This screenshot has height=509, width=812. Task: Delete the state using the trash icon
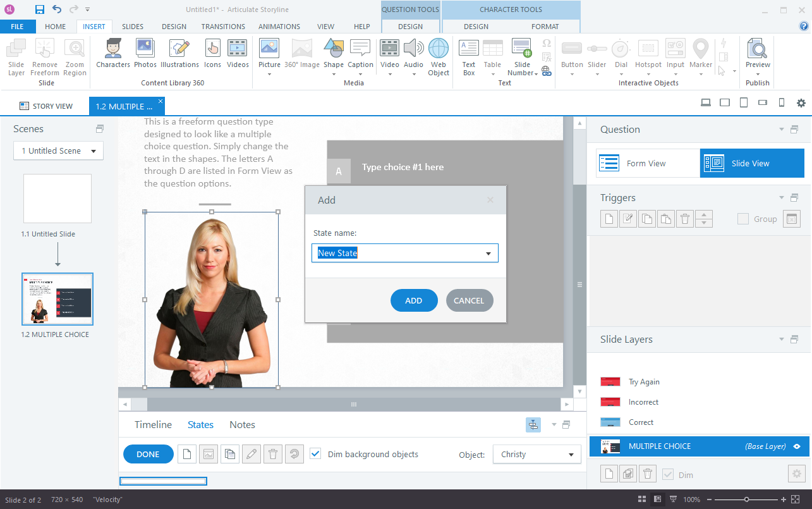273,454
